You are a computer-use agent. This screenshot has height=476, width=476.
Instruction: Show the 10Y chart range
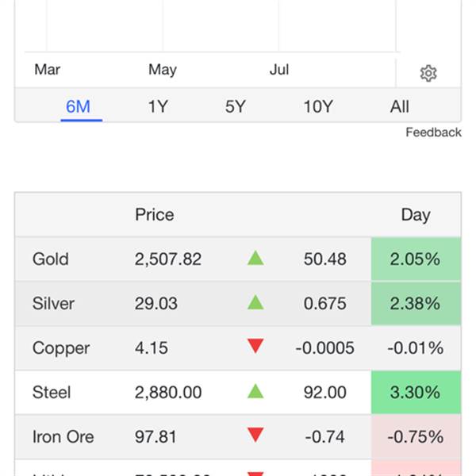tap(318, 106)
